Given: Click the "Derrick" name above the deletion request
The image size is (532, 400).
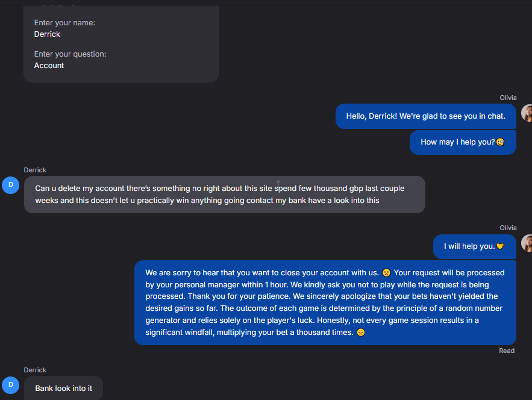Looking at the screenshot, I should [x=35, y=170].
